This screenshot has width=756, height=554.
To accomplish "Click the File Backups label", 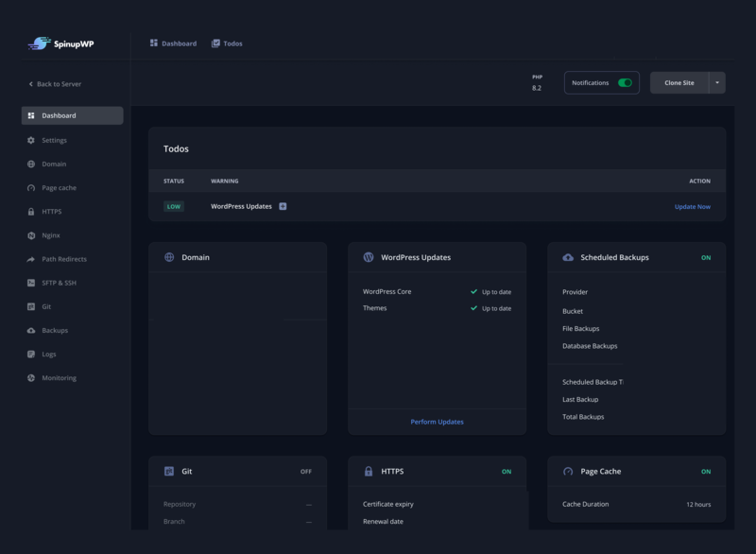I will [x=580, y=328].
